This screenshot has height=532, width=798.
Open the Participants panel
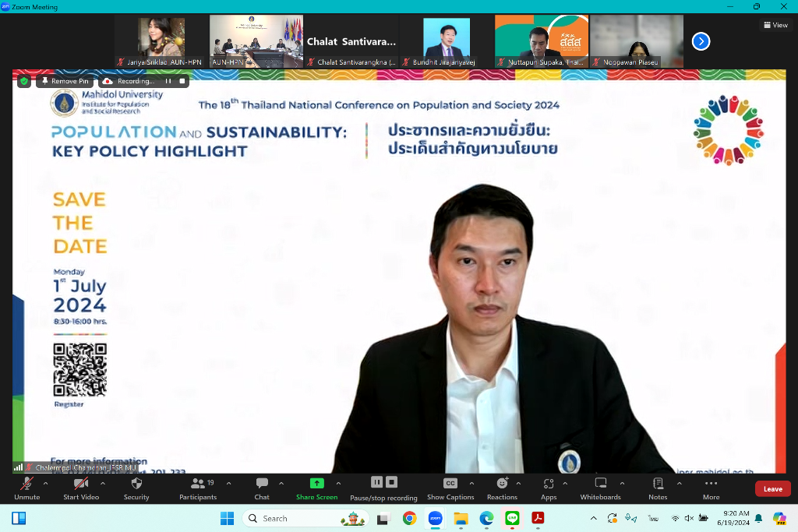[x=198, y=488]
